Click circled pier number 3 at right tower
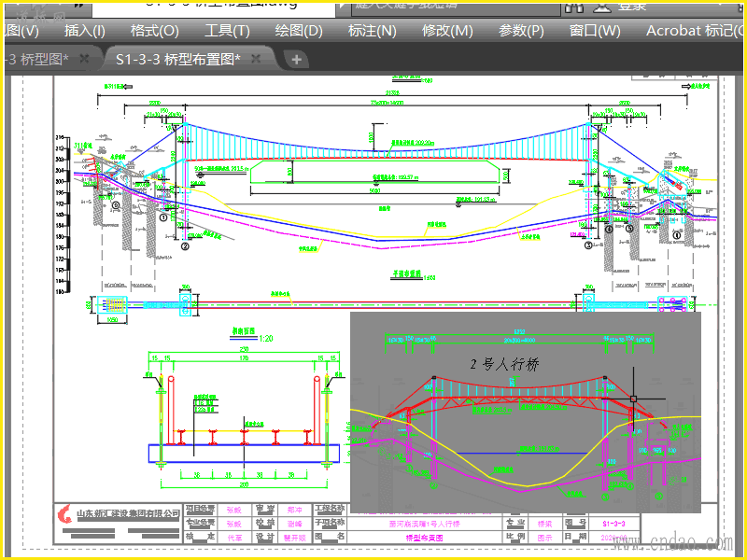 click(588, 245)
